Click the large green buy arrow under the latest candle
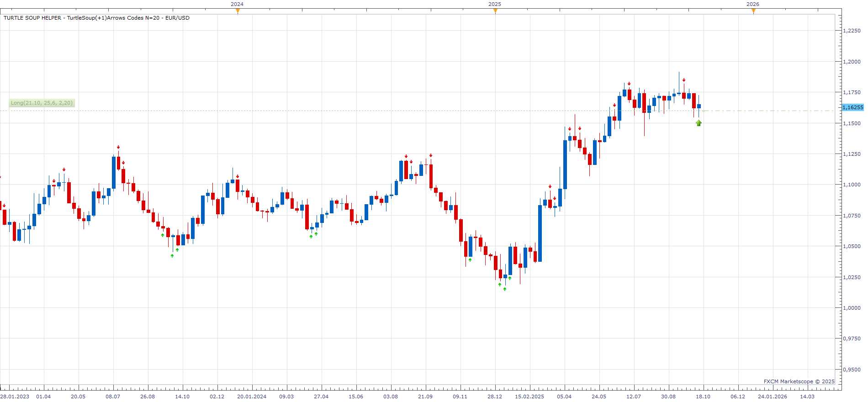The width and height of the screenshot is (868, 402). (699, 123)
